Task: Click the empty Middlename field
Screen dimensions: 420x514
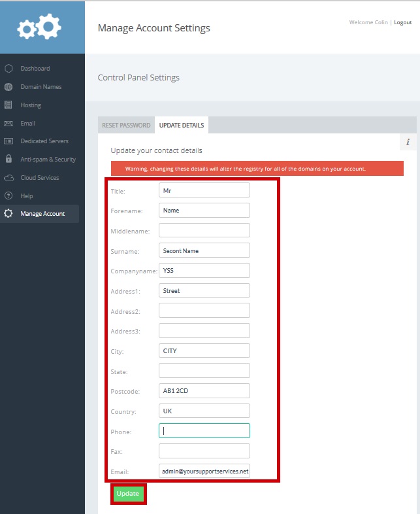Action: (x=204, y=231)
